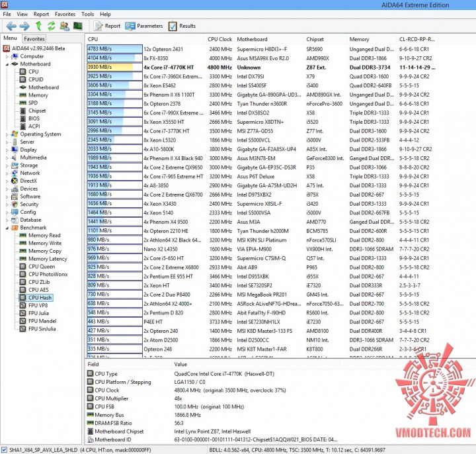Expand the Server tree node
Screen dimensions: 476x454
[x=7, y=142]
